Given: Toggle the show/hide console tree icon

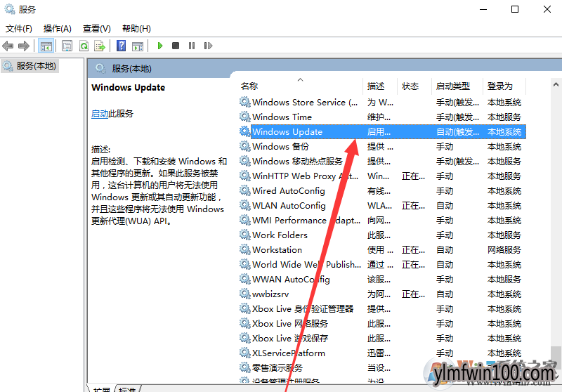Looking at the screenshot, I should pos(46,46).
